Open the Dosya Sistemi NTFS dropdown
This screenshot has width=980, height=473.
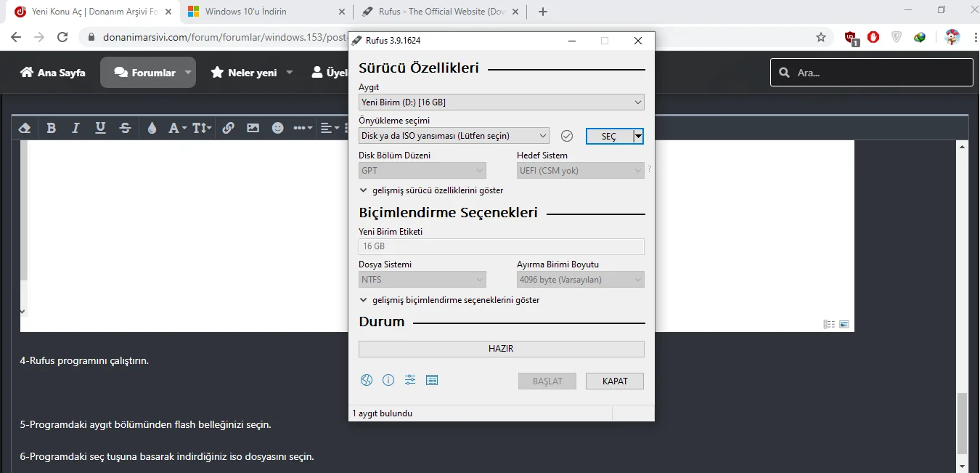pos(422,280)
